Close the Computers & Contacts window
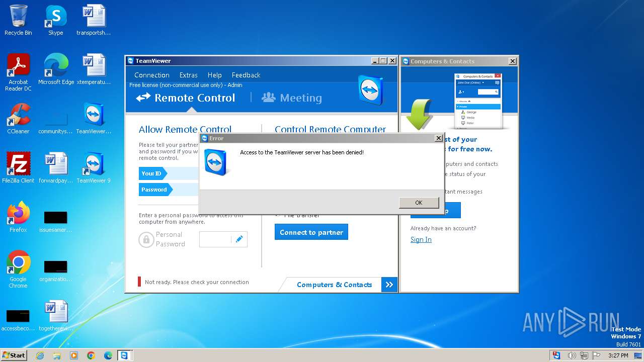Viewport: 644px width, 362px height. pyautogui.click(x=512, y=61)
